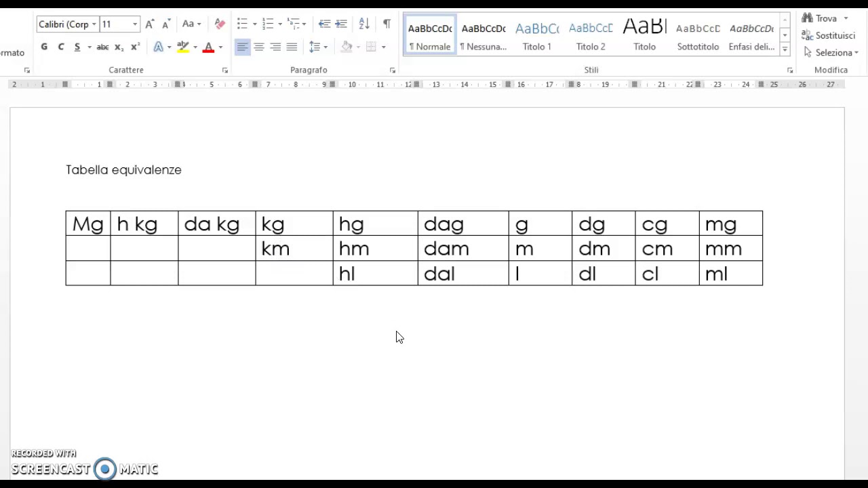
Task: Apply the Normale style
Action: click(430, 35)
